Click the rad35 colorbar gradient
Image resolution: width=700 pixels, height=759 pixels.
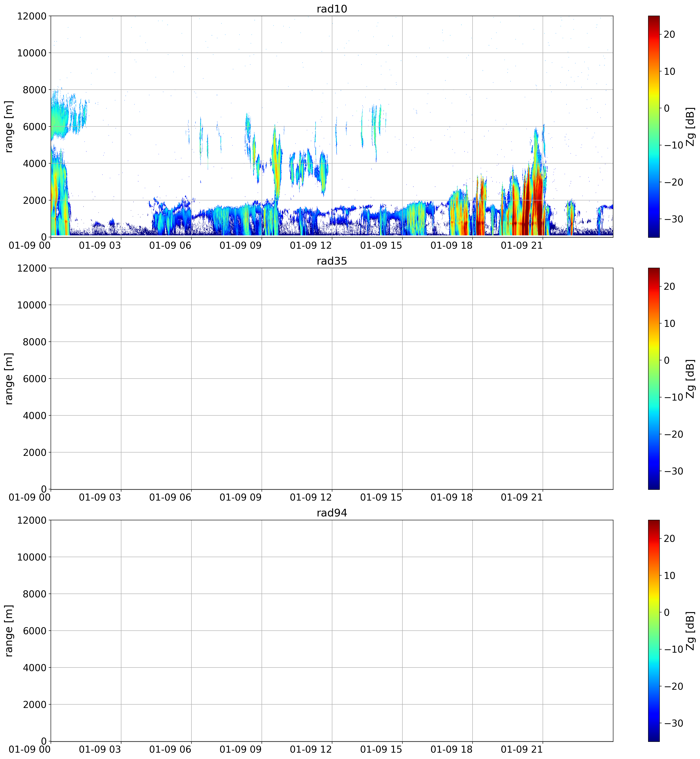tap(654, 379)
